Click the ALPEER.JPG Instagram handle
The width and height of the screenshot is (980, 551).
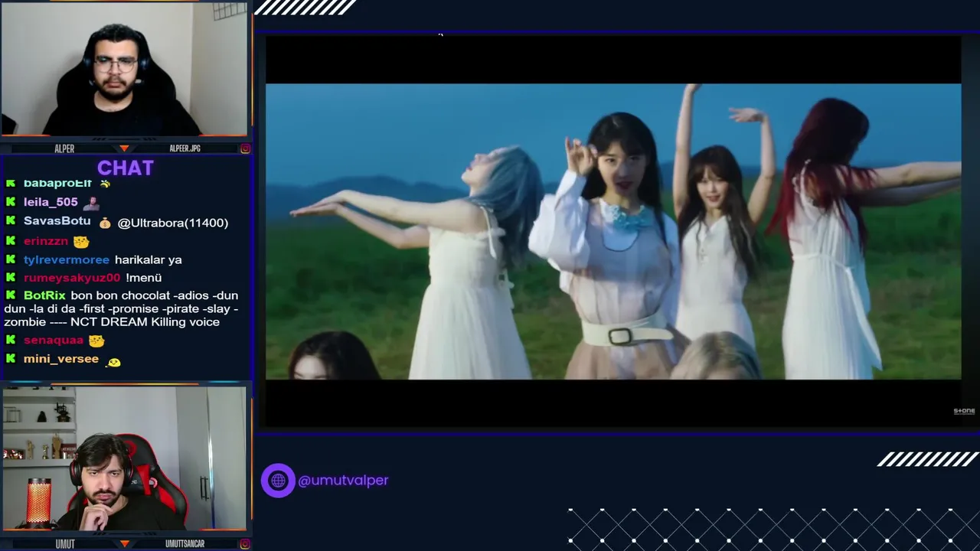pyautogui.click(x=185, y=148)
